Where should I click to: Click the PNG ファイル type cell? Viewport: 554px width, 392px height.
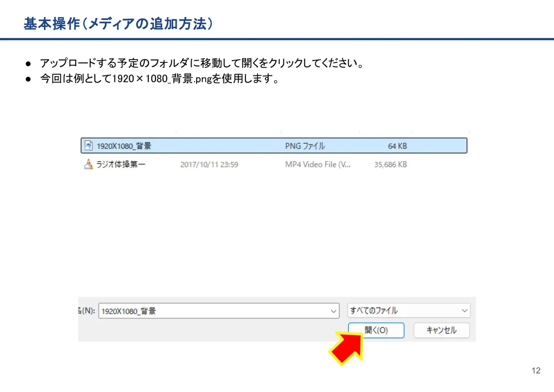305,146
